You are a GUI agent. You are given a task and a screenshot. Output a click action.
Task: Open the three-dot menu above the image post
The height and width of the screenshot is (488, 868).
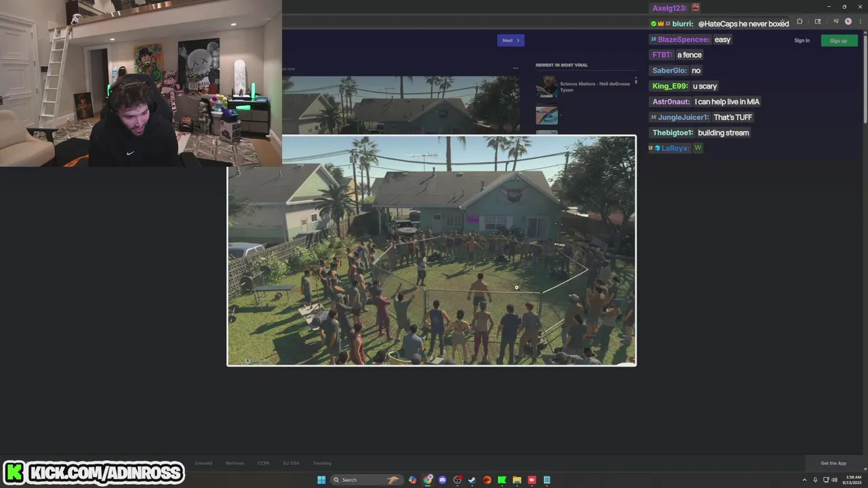point(515,68)
